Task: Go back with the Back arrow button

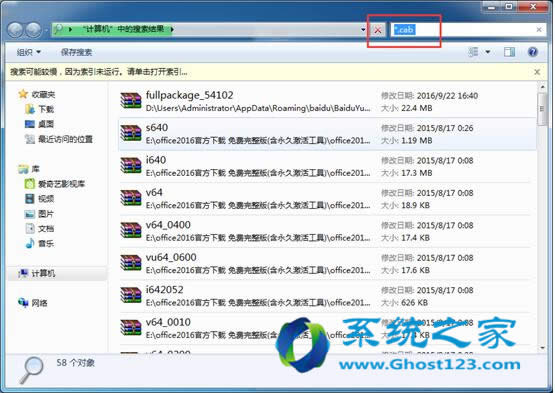Action: 15,30
